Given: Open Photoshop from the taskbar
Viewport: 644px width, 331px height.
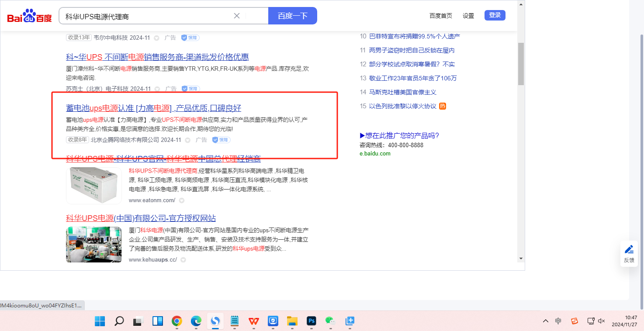Looking at the screenshot, I should point(312,321).
